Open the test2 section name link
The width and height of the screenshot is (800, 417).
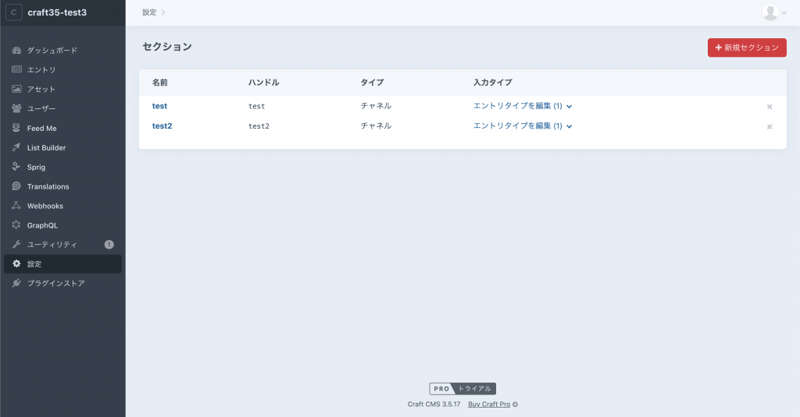click(x=162, y=126)
